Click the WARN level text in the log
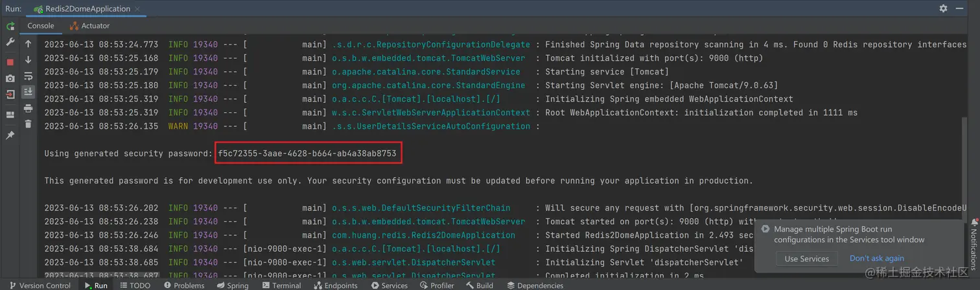980x290 pixels. pyautogui.click(x=178, y=126)
